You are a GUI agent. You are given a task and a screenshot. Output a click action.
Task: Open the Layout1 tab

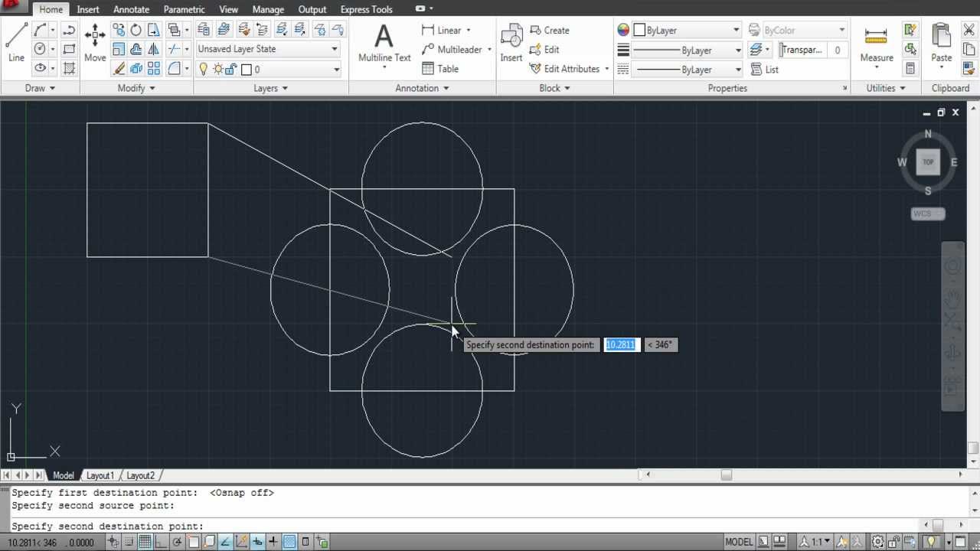100,475
